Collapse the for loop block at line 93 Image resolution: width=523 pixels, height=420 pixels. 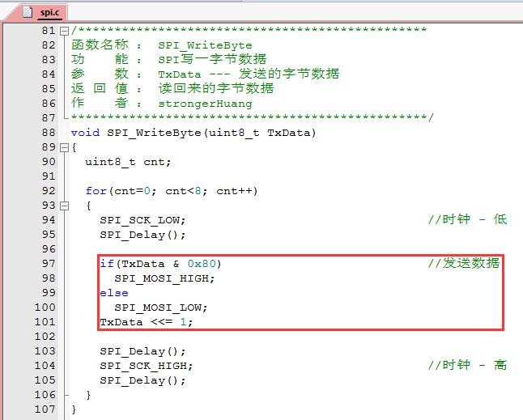(x=64, y=206)
